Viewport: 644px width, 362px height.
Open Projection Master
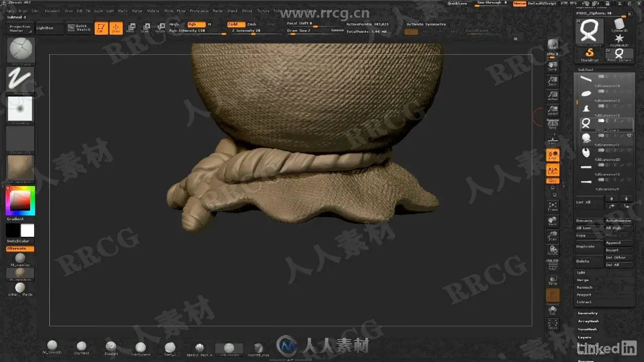pos(20,29)
